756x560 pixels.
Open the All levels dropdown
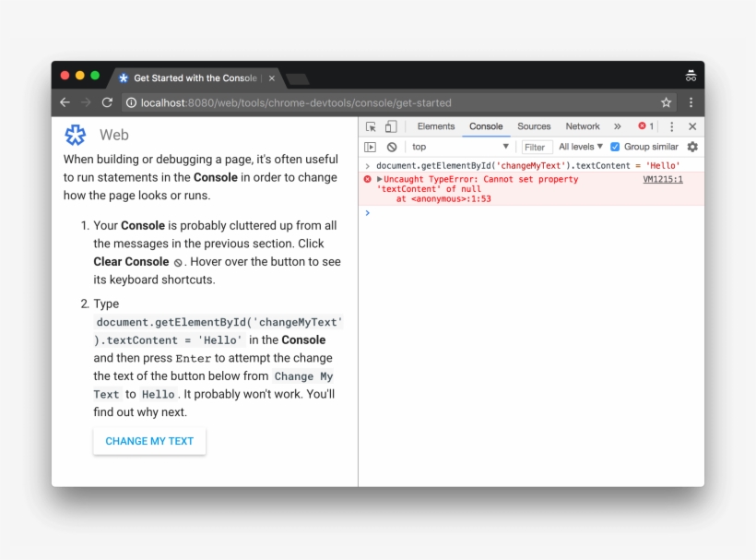[x=581, y=146]
